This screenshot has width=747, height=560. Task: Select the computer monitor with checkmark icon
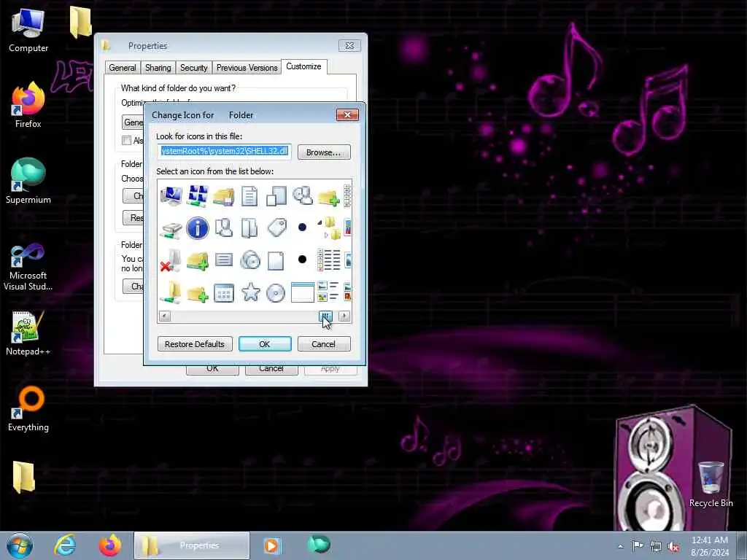171,195
